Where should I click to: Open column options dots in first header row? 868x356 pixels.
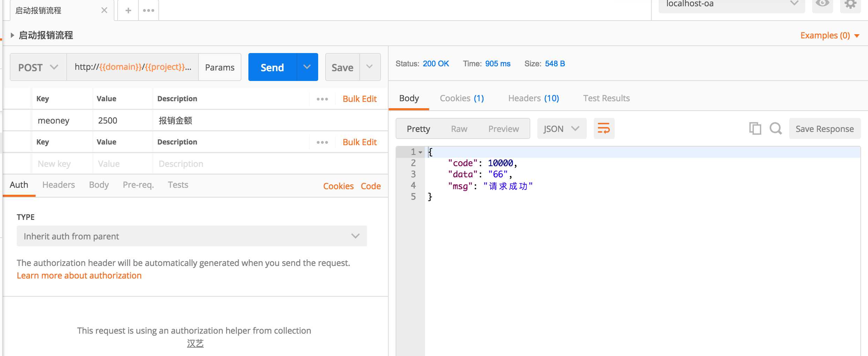[322, 99]
